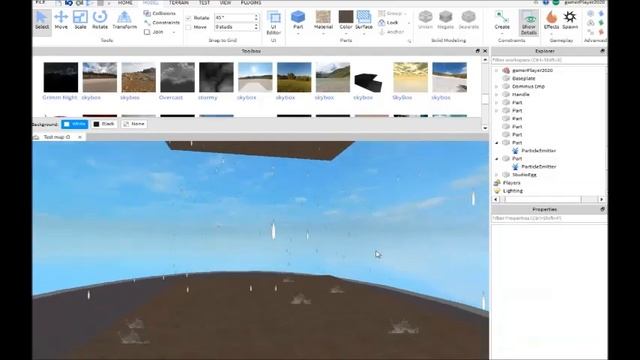Click the Anchor button

(x=391, y=32)
